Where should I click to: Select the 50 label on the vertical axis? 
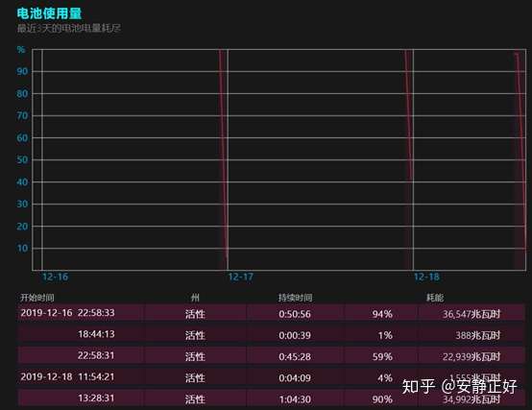click(x=22, y=159)
